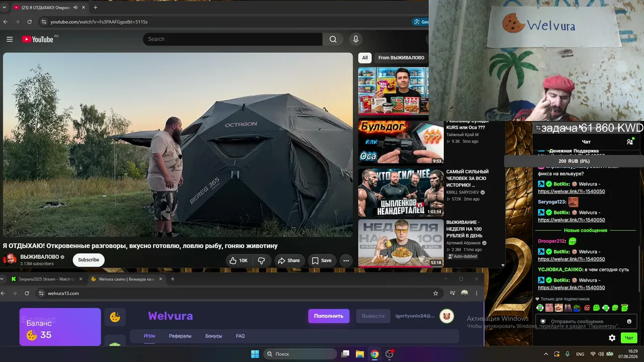Mute the YouTube tab audio icon

tap(75, 8)
